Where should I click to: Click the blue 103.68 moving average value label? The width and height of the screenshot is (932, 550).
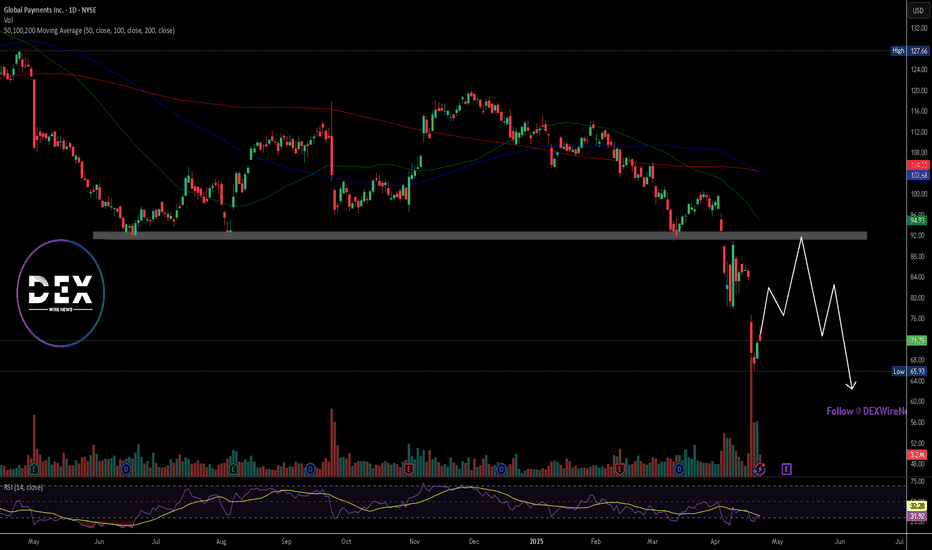918,175
